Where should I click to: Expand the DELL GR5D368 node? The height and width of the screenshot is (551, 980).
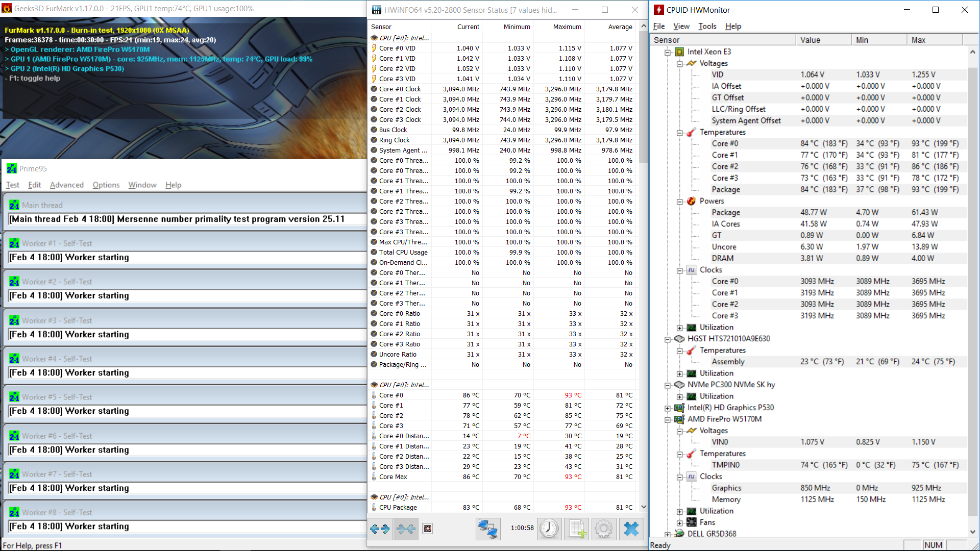click(667, 534)
